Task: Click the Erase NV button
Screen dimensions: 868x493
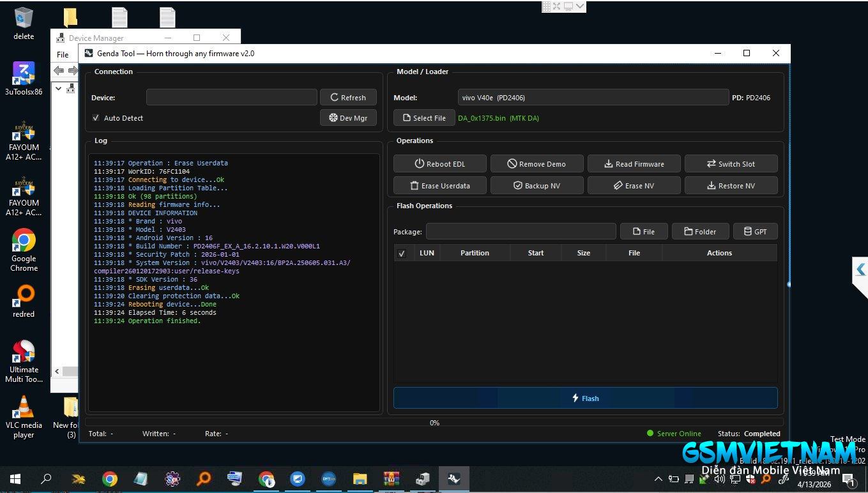Action: point(634,186)
